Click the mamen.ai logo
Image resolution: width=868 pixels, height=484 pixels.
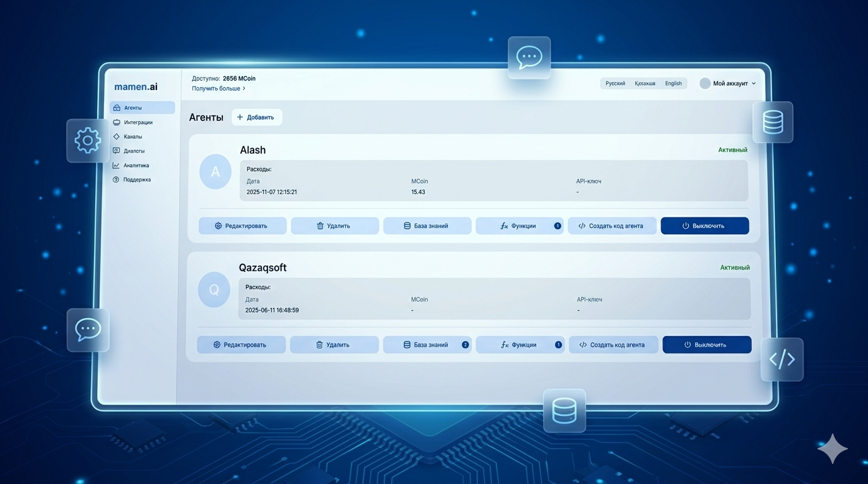pos(136,87)
